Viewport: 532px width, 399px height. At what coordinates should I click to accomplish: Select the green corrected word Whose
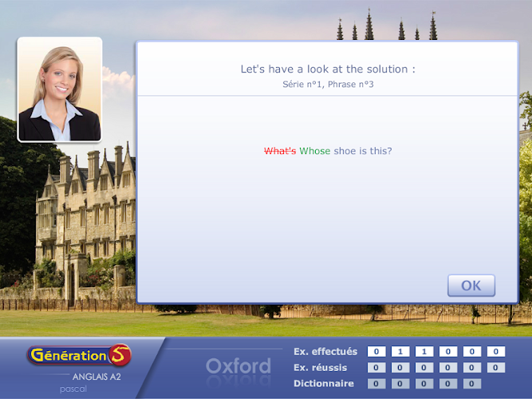click(315, 151)
